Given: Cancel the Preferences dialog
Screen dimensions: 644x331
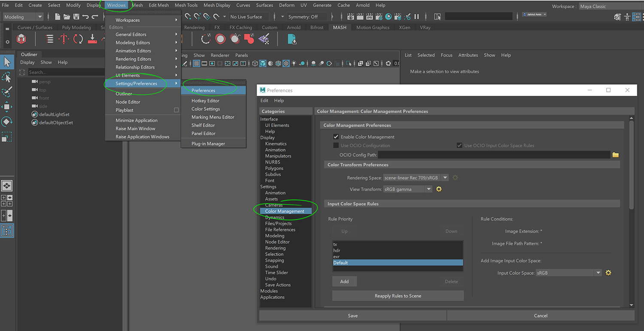Looking at the screenshot, I should coord(541,316).
